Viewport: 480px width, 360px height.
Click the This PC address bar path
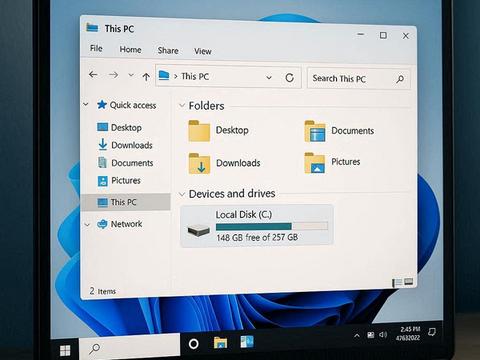click(195, 76)
